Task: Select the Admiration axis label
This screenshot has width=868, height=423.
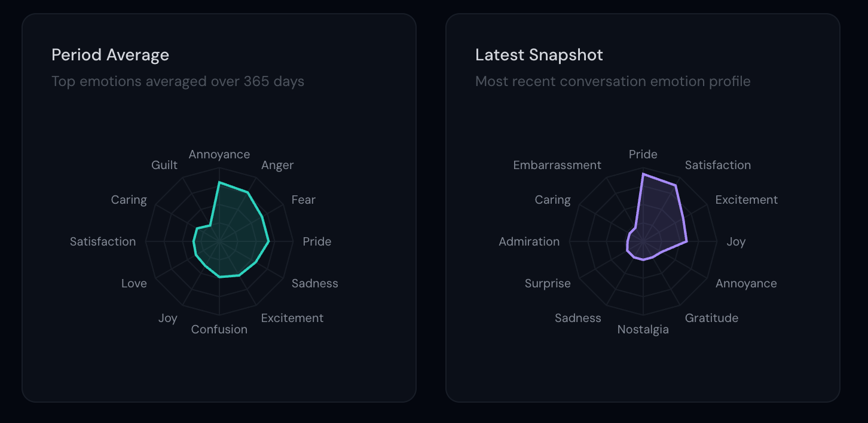Action: [x=529, y=241]
